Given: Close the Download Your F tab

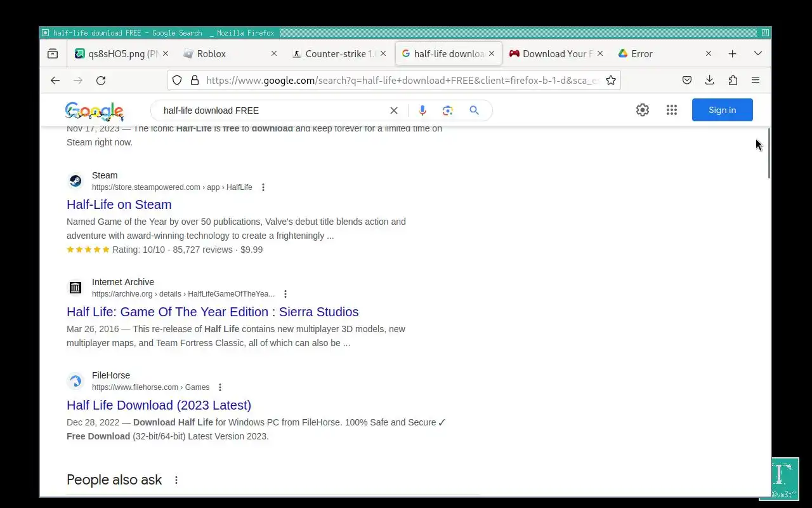Looking at the screenshot, I should point(600,54).
